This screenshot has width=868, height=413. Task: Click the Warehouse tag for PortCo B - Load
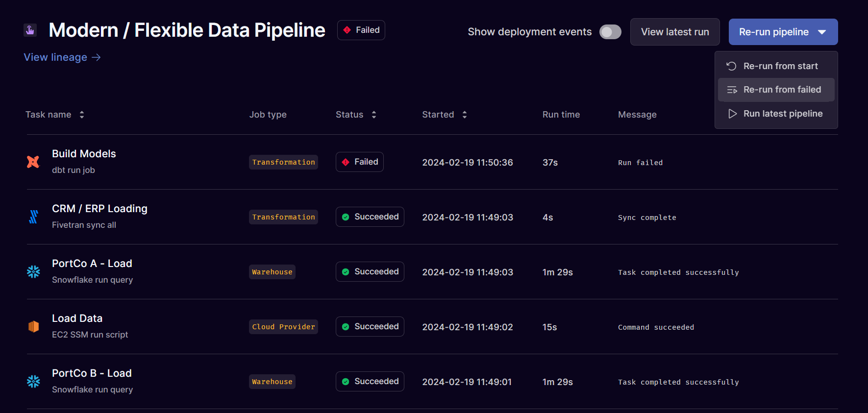[x=272, y=382]
